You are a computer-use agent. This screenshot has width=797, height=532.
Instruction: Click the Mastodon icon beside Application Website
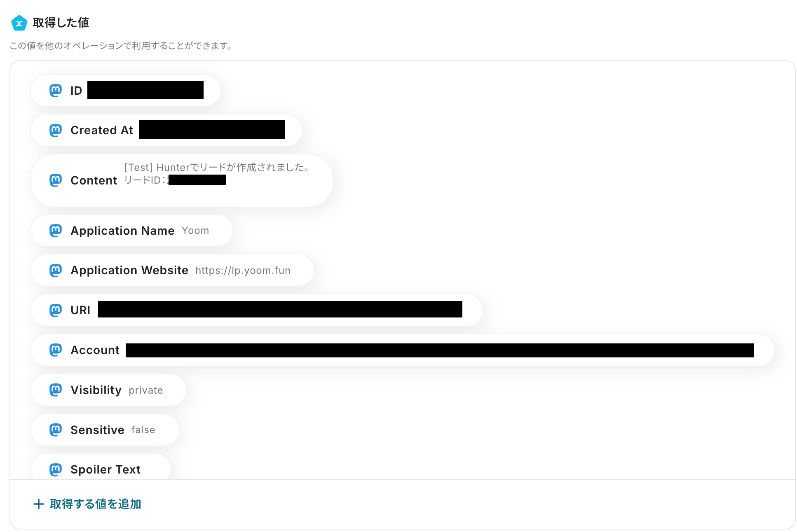tap(56, 270)
